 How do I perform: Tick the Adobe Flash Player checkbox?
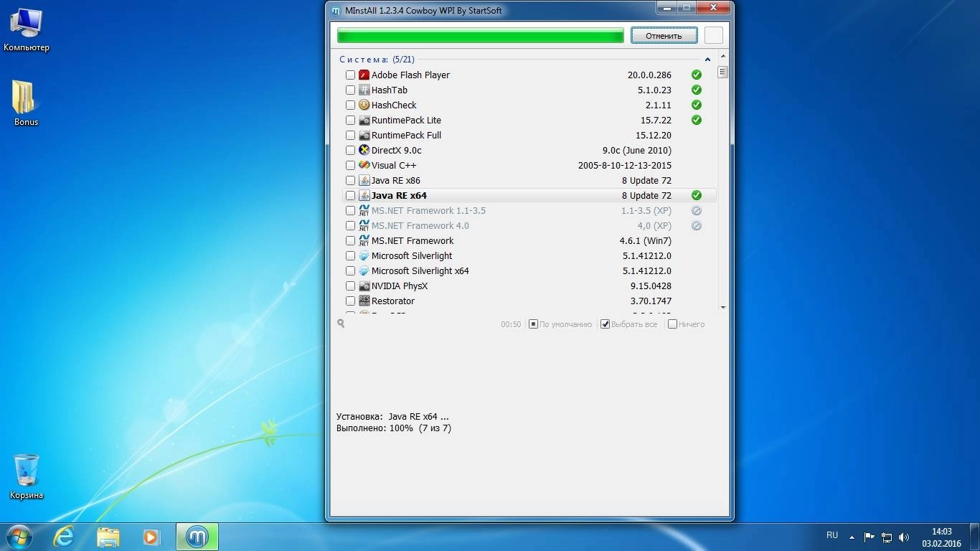pos(350,75)
